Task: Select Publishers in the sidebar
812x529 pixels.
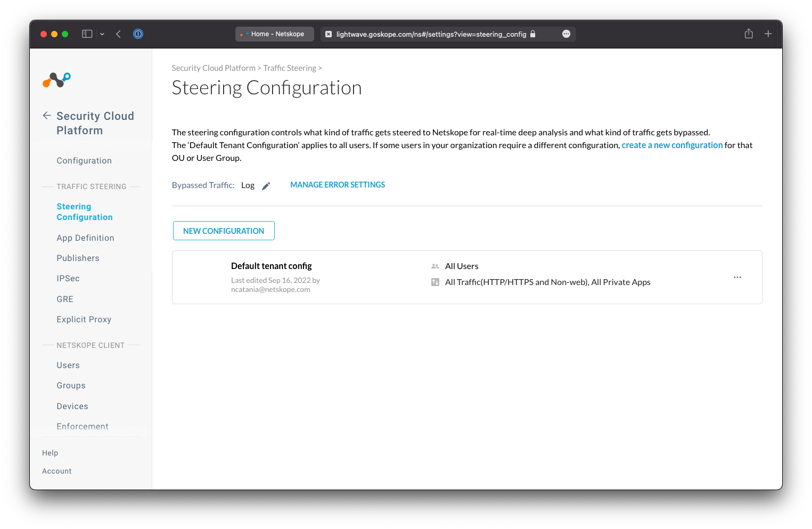Action: [78, 258]
